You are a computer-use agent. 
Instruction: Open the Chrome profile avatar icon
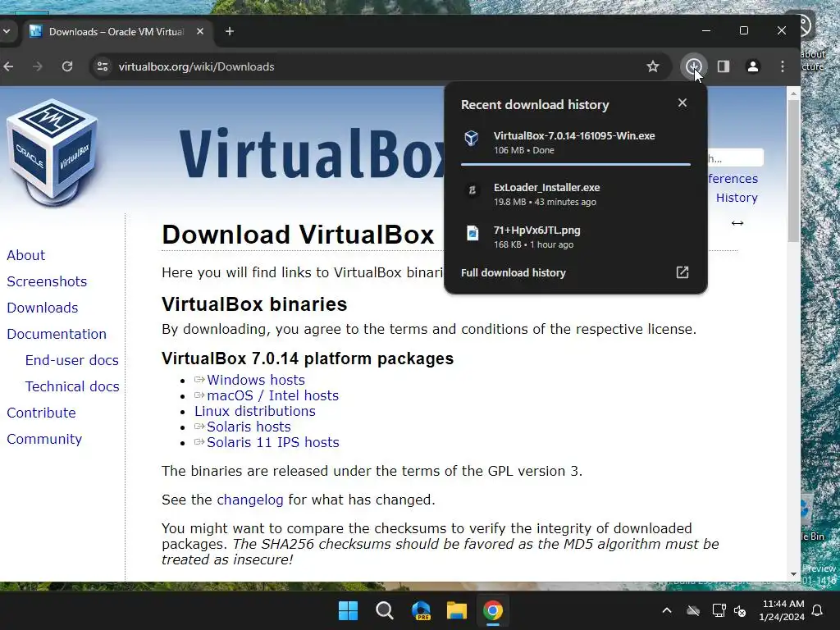[753, 66]
